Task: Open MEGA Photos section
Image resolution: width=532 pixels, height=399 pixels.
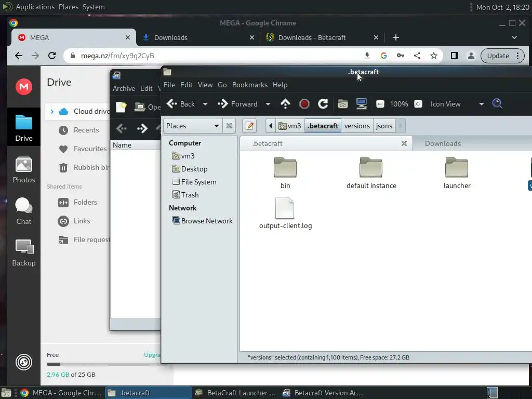Action: [x=24, y=170]
